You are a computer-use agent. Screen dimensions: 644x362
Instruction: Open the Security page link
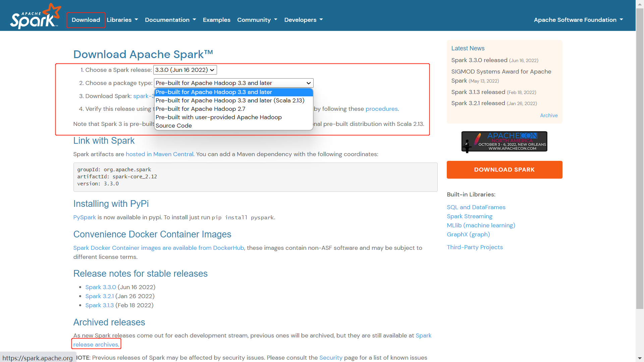point(331,358)
